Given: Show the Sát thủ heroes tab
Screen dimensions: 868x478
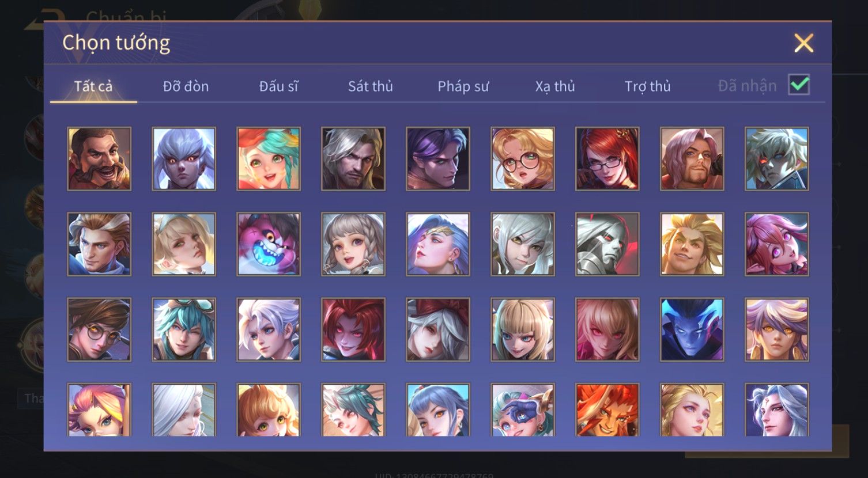Looking at the screenshot, I should click(370, 86).
